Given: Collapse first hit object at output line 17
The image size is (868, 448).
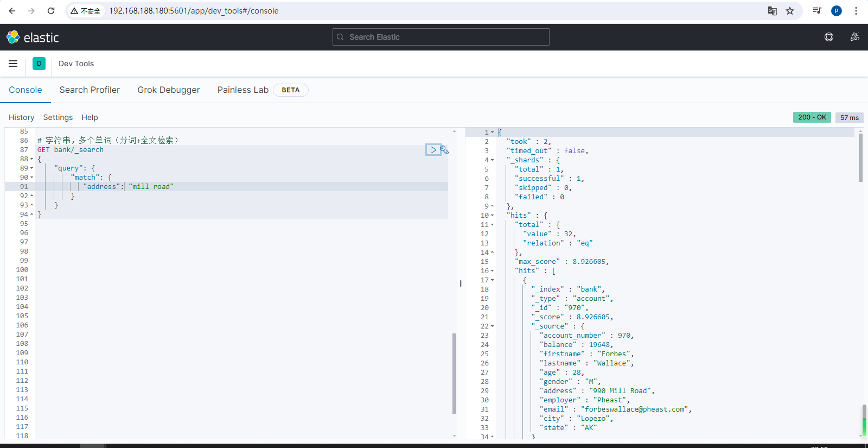Looking at the screenshot, I should click(x=493, y=280).
